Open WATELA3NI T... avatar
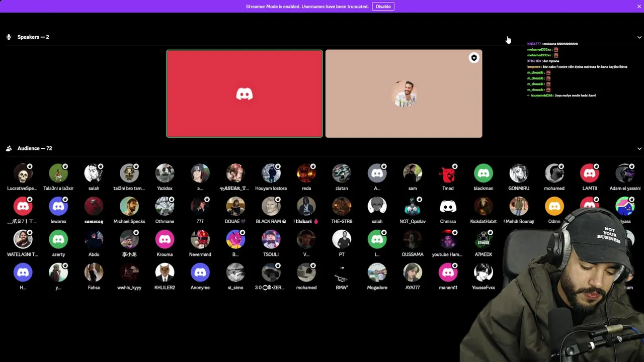The width and height of the screenshot is (644, 362). [23, 240]
